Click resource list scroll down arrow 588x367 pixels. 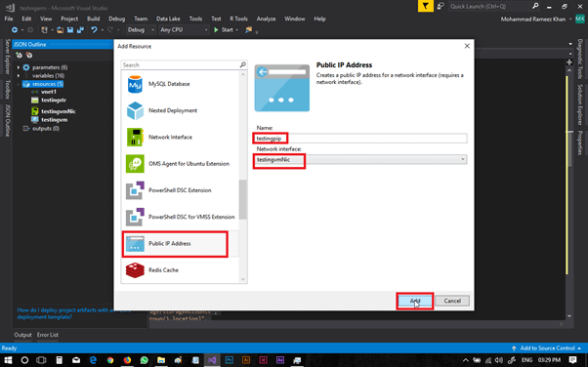coord(242,279)
